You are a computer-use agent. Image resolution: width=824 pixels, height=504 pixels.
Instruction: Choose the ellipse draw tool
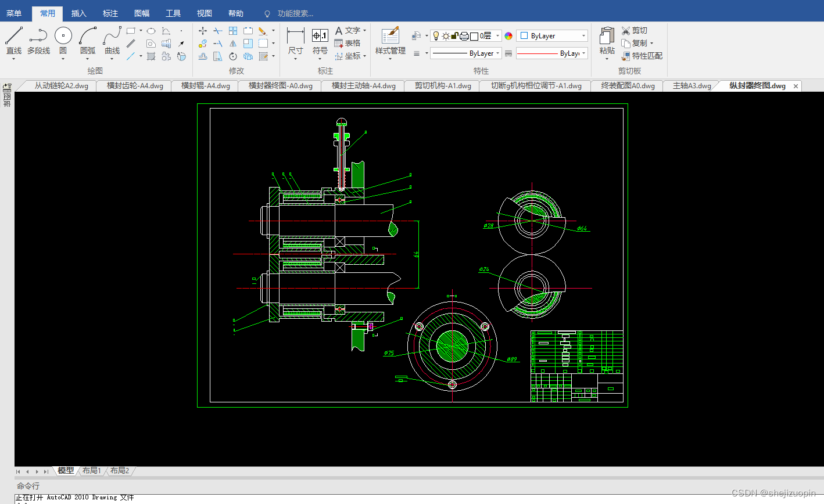tap(151, 31)
